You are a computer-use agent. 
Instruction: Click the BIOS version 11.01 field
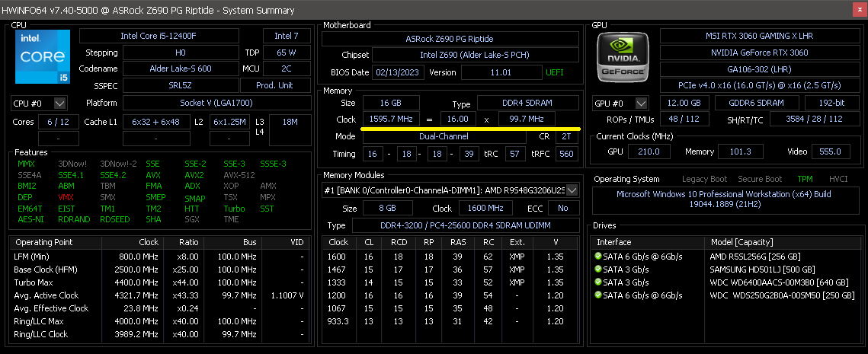tap(501, 72)
